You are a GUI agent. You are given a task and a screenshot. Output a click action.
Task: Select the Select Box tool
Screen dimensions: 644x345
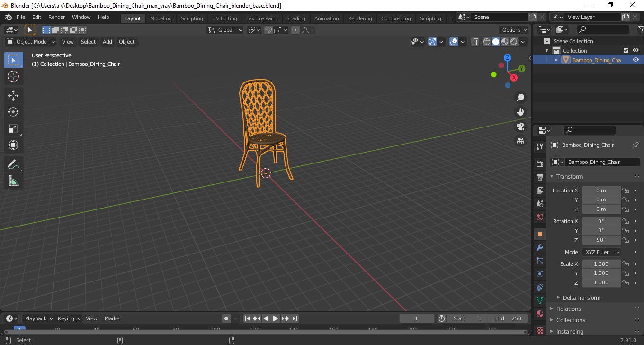[x=13, y=60]
